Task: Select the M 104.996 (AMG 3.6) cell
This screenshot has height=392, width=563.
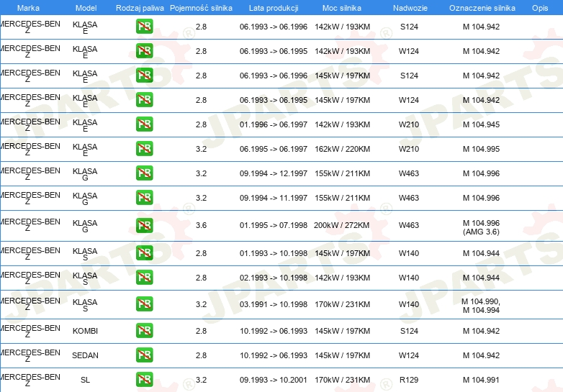Action: [x=481, y=227]
